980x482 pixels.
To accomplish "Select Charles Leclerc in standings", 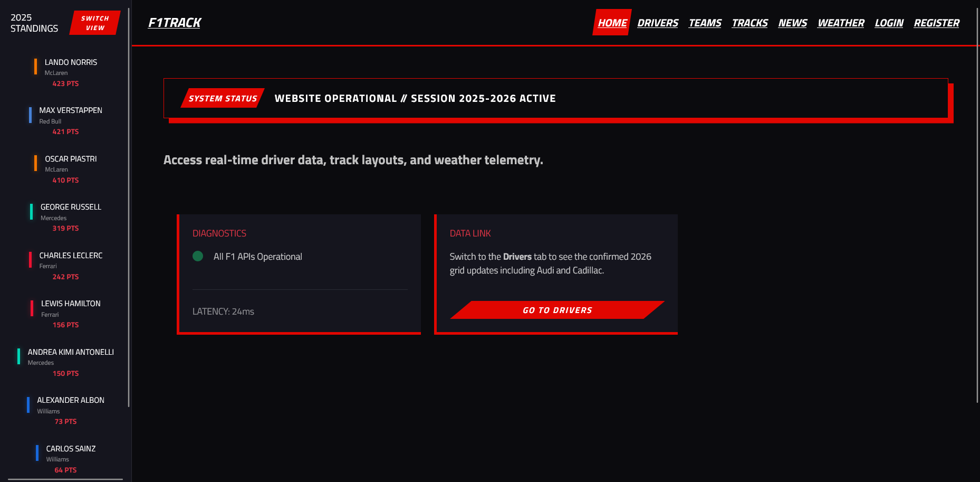I will [71, 256].
